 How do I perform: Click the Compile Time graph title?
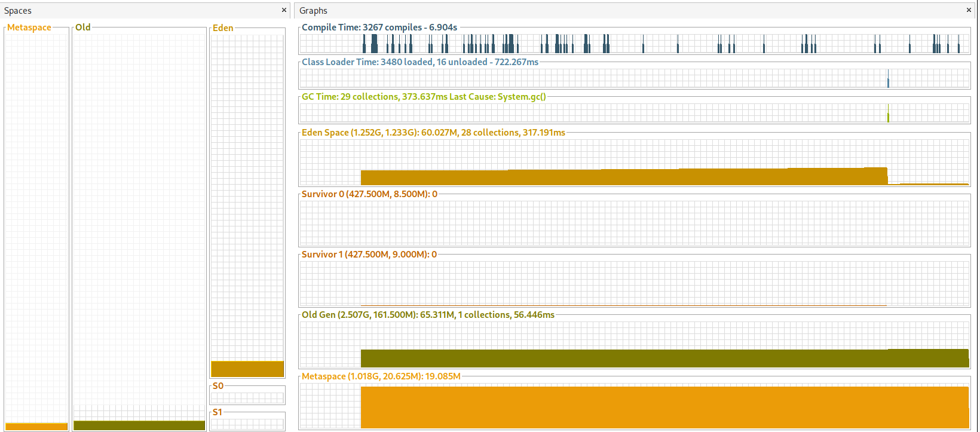click(x=379, y=27)
